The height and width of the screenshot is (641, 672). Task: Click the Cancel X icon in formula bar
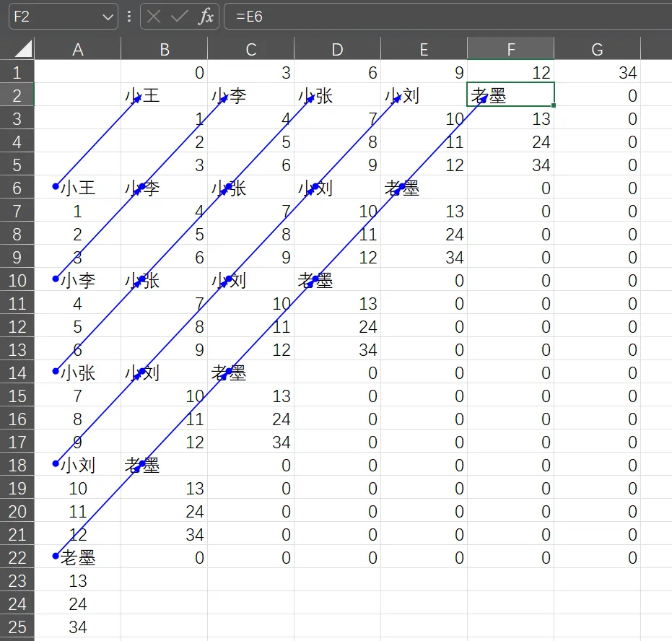pyautogui.click(x=154, y=17)
